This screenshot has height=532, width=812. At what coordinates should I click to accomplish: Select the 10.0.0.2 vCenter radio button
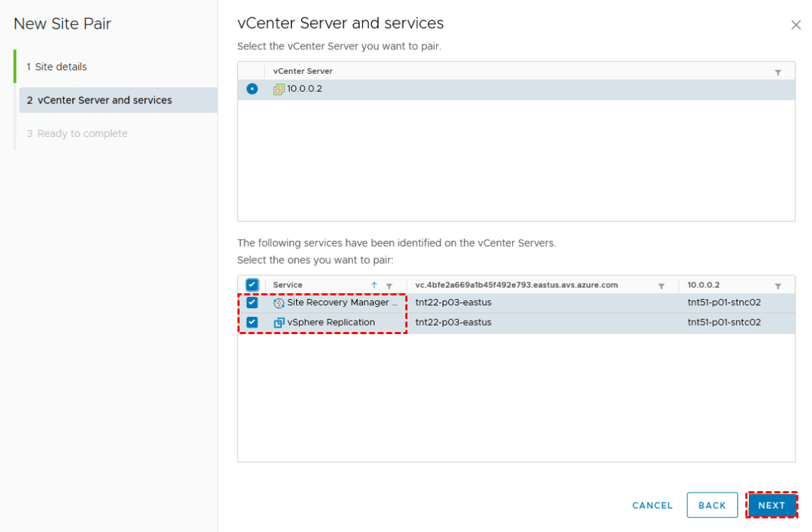pos(252,89)
